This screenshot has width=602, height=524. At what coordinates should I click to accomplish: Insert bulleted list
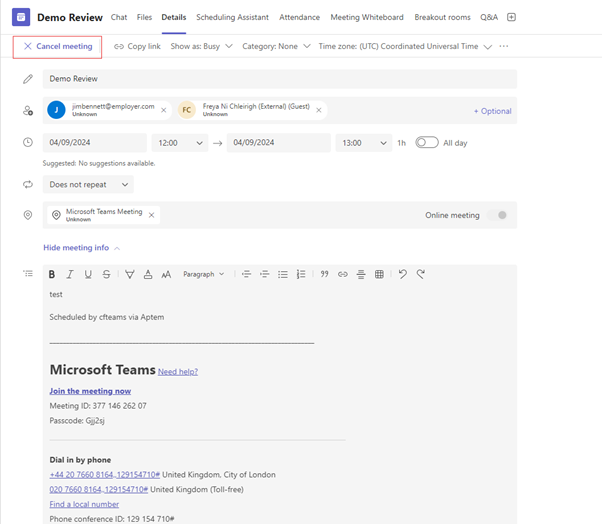click(x=283, y=274)
